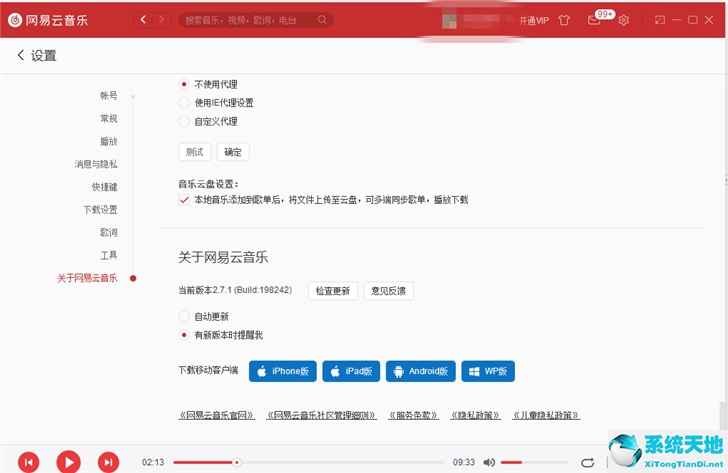
Task: Select 自定义代理 radio option
Action: click(x=184, y=122)
